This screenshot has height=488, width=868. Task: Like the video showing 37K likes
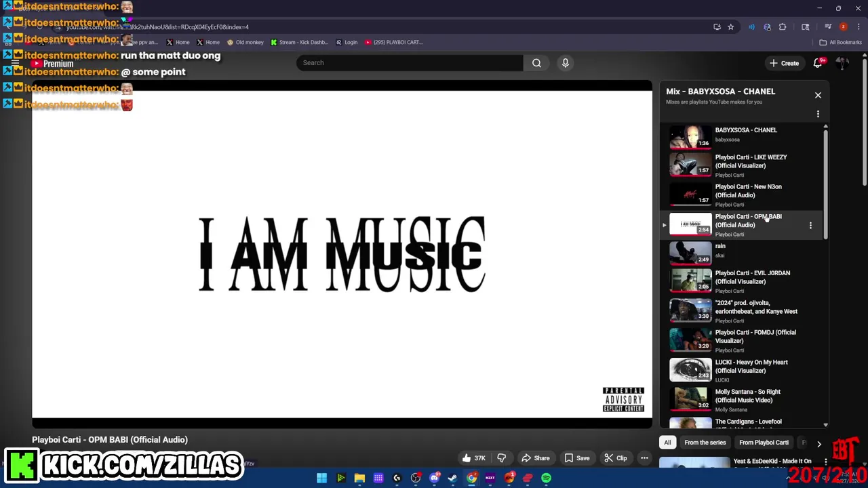[474, 458]
